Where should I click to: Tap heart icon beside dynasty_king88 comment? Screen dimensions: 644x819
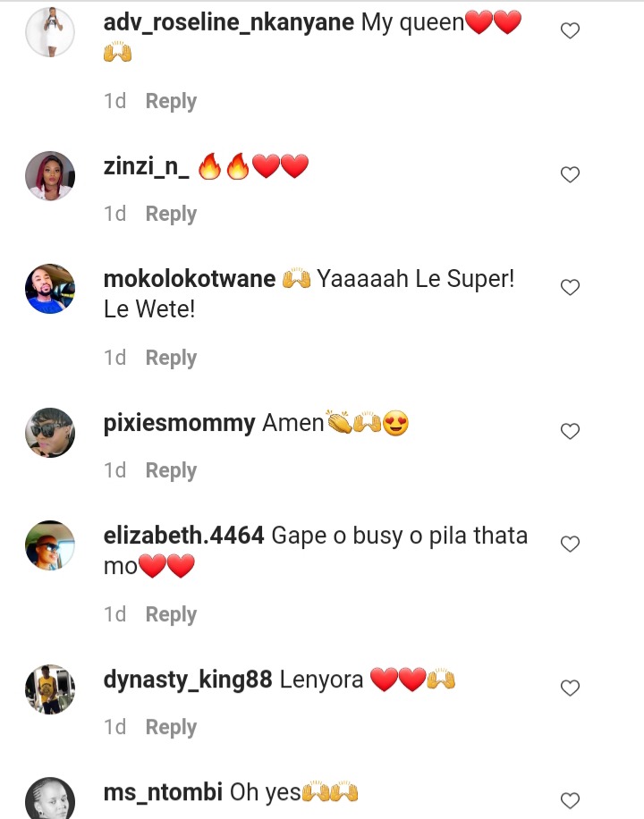point(570,688)
